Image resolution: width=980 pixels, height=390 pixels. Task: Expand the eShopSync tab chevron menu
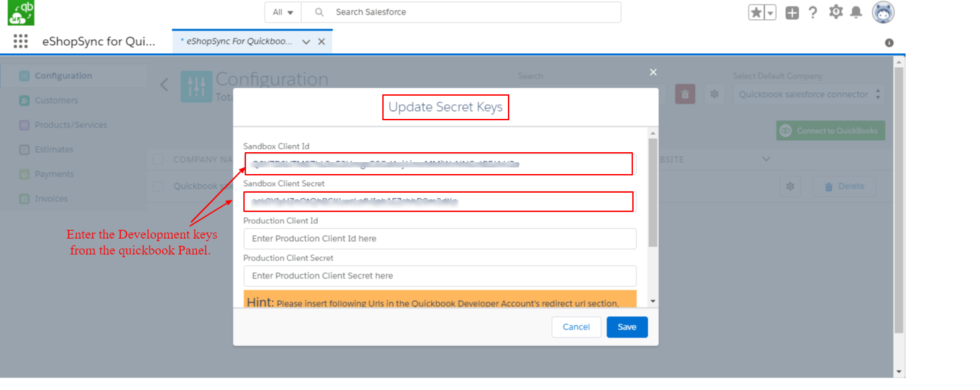pos(306,41)
